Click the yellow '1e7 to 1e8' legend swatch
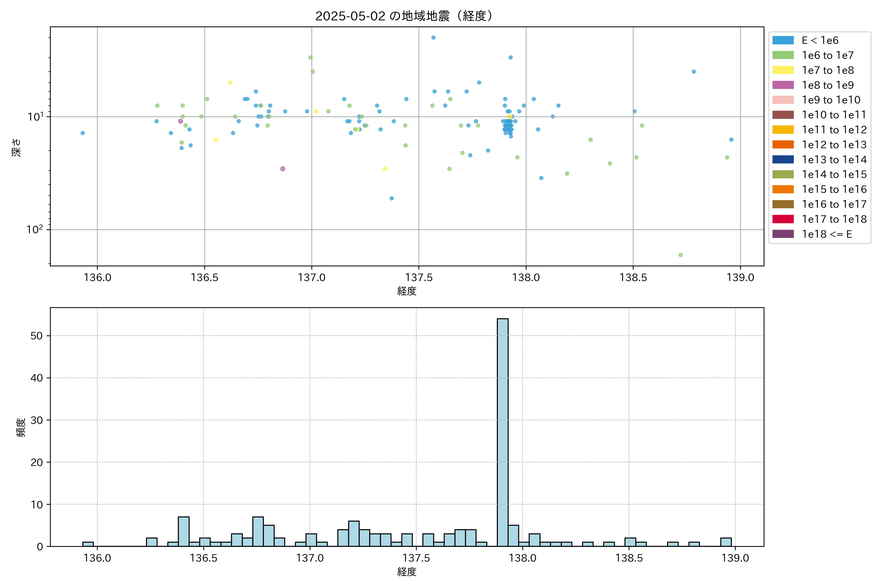 (x=783, y=70)
